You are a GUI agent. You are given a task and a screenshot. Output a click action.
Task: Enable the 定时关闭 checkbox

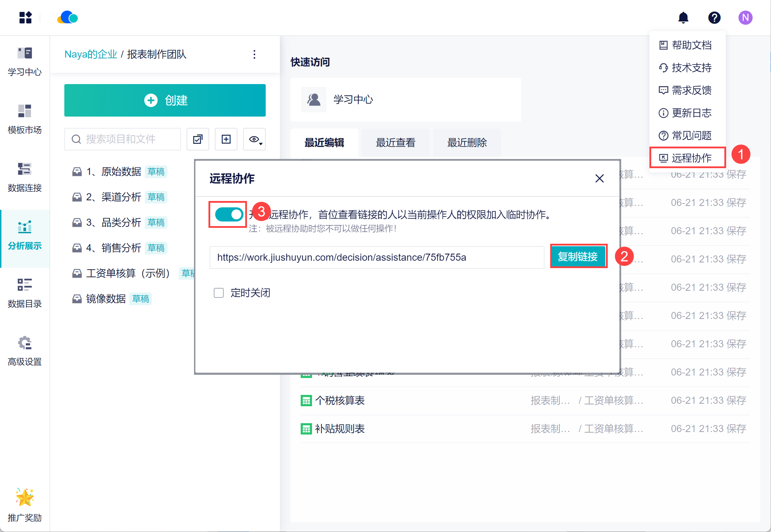(219, 293)
